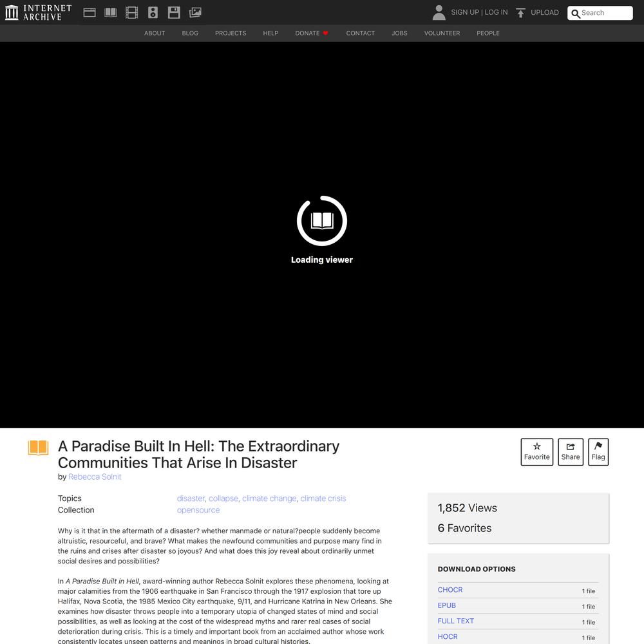Click the Favorite star button
644x644 pixels.
537,452
